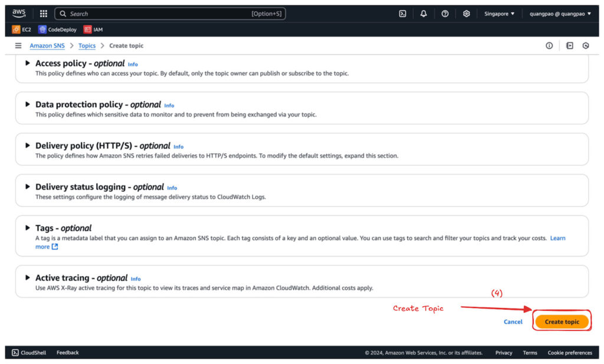Viewport: 604px width, 364px height.
Task: Focus the AWS search field
Action: 170,14
